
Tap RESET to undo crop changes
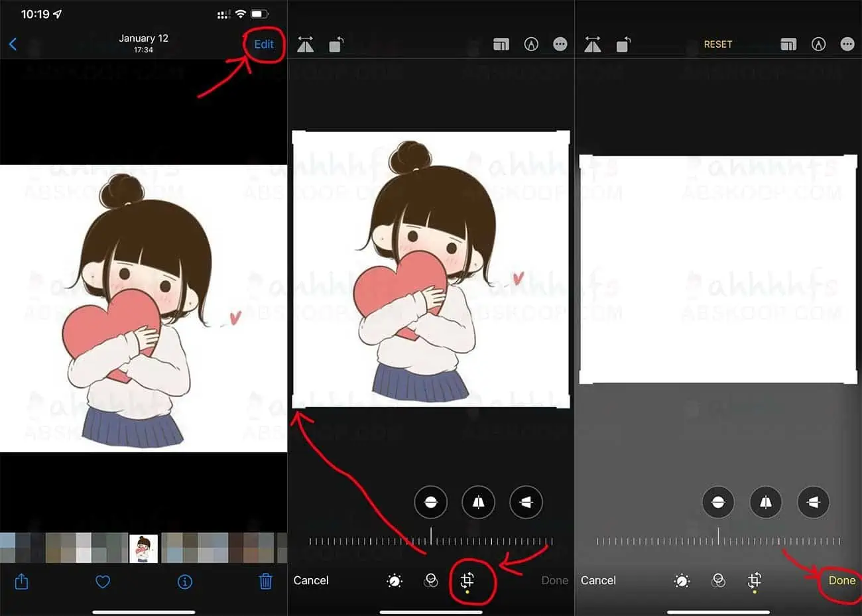pyautogui.click(x=718, y=44)
